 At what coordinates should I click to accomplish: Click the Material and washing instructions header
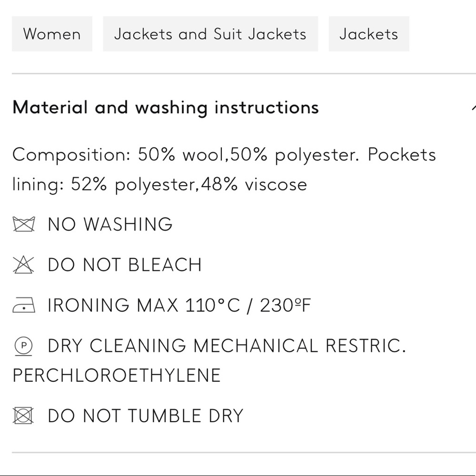pyautogui.click(x=165, y=108)
